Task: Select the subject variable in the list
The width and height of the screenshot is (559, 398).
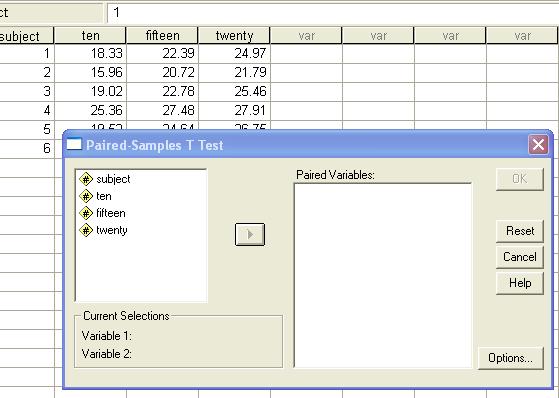Action: (105, 179)
